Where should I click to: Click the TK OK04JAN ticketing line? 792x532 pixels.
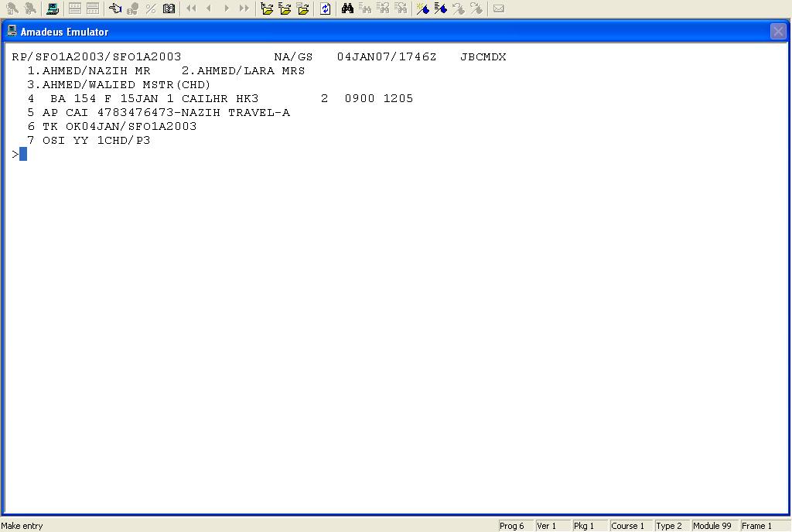(x=112, y=126)
